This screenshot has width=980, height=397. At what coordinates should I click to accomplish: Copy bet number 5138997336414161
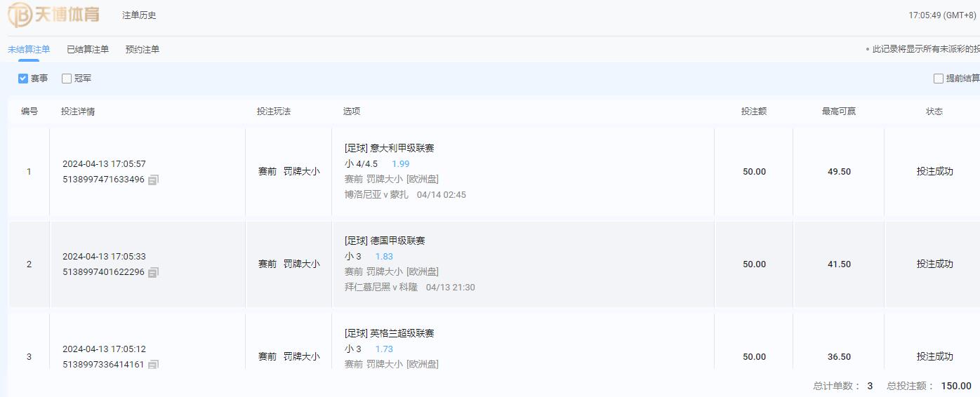[153, 365]
